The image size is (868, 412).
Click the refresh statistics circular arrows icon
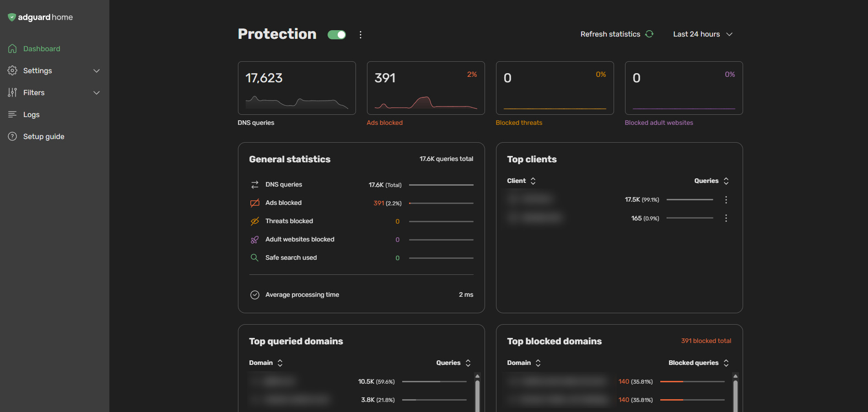click(649, 34)
